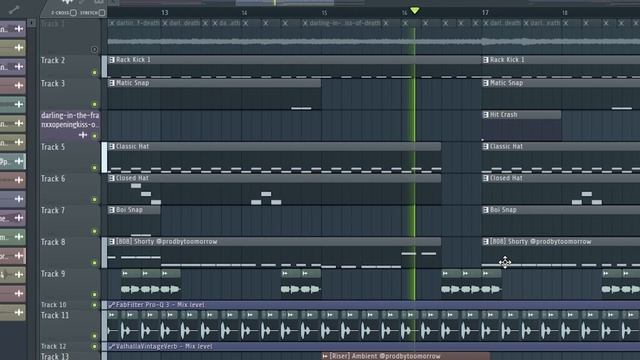Select the 'Pp.' item's move icon in picker

pos(19,161)
